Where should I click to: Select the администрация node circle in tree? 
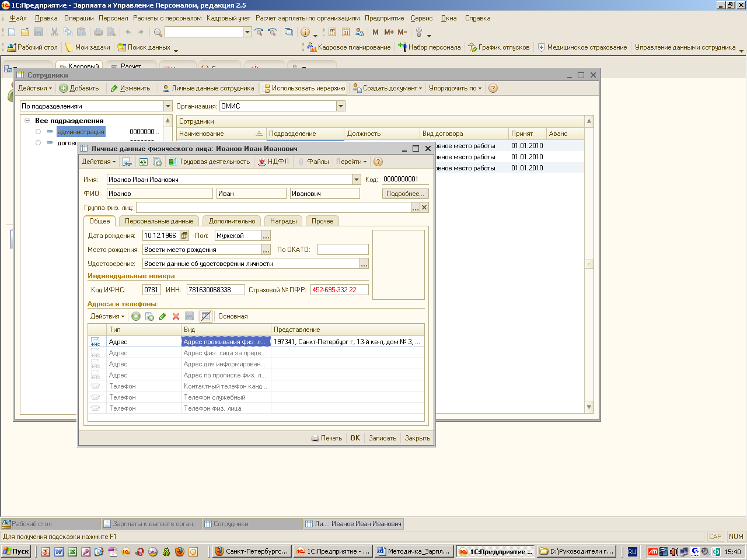39,132
